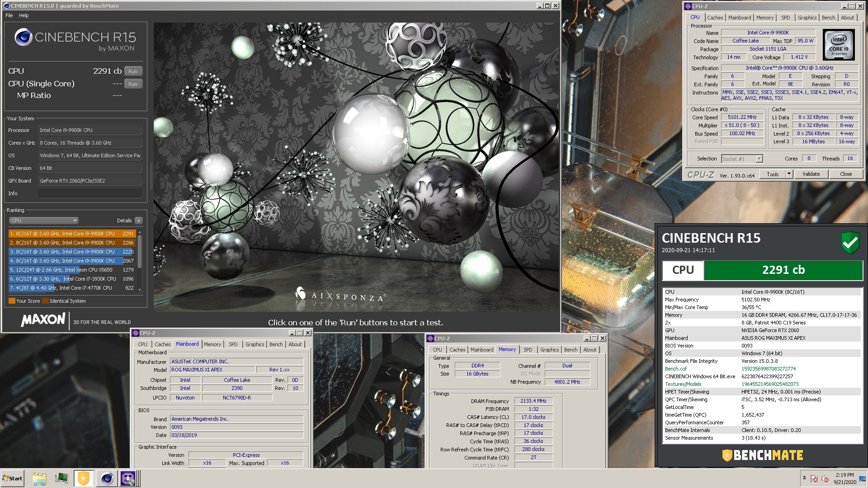Click the ROG MAXIMUS XI APEX model field

click(x=212, y=370)
